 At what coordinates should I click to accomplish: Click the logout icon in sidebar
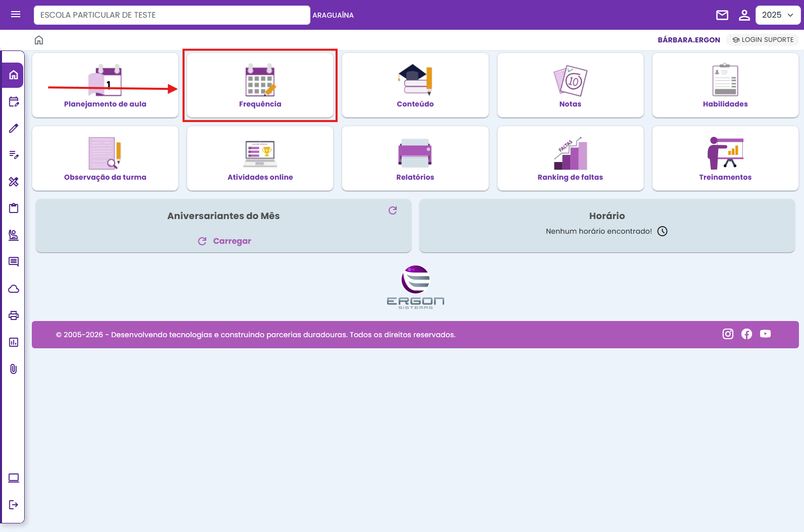point(14,505)
